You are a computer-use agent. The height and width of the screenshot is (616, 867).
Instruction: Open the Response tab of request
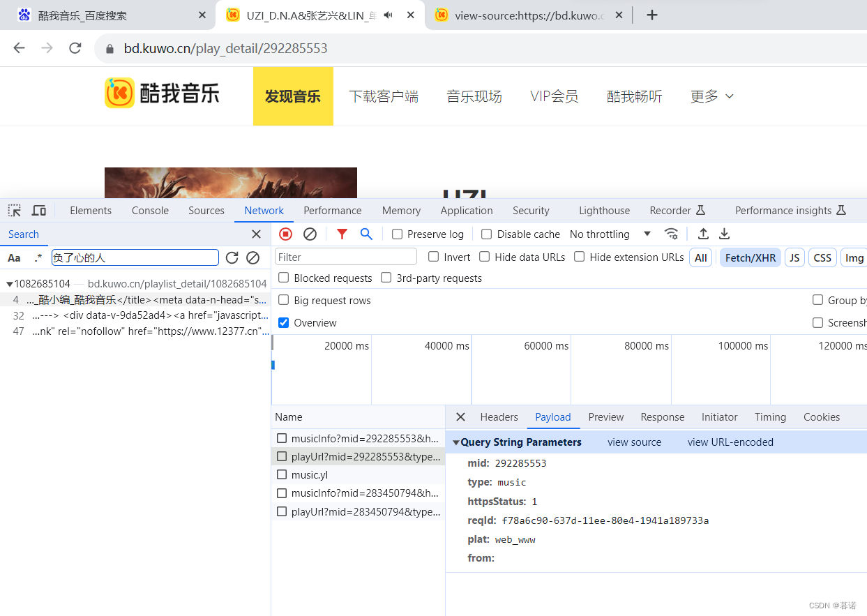coord(663,417)
